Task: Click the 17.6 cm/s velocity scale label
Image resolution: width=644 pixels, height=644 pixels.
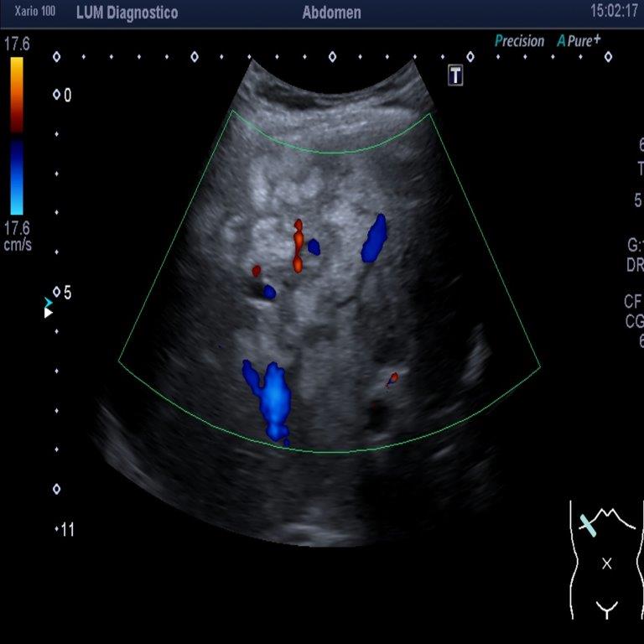Action: [17, 236]
